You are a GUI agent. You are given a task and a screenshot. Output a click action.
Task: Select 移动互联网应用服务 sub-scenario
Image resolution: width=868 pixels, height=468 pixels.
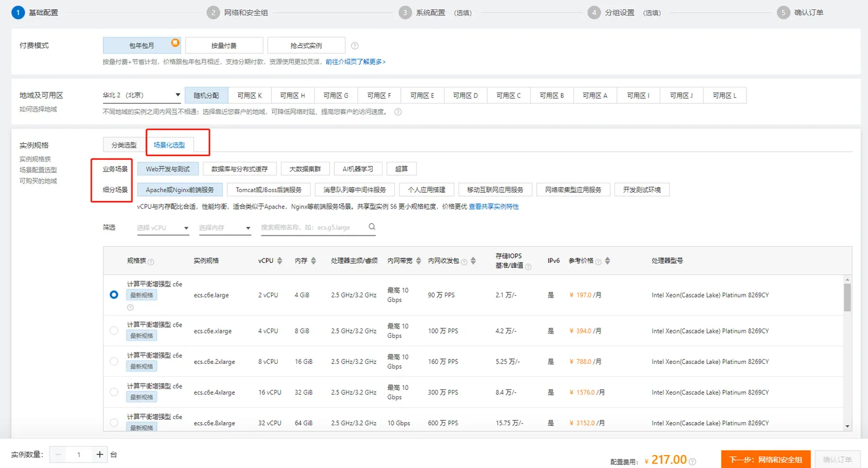coord(495,190)
